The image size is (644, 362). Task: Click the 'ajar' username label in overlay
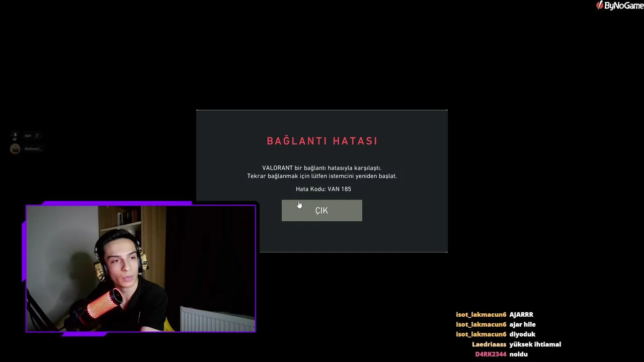coord(28,136)
